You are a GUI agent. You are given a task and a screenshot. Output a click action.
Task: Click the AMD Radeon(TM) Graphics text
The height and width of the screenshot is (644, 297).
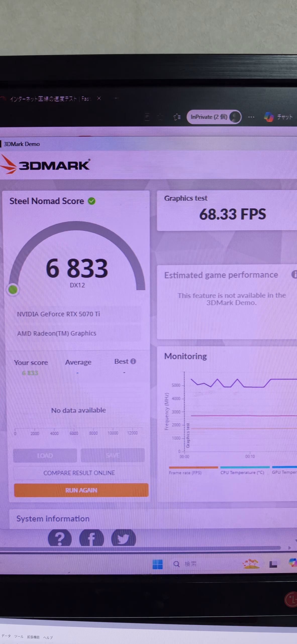[x=57, y=333]
